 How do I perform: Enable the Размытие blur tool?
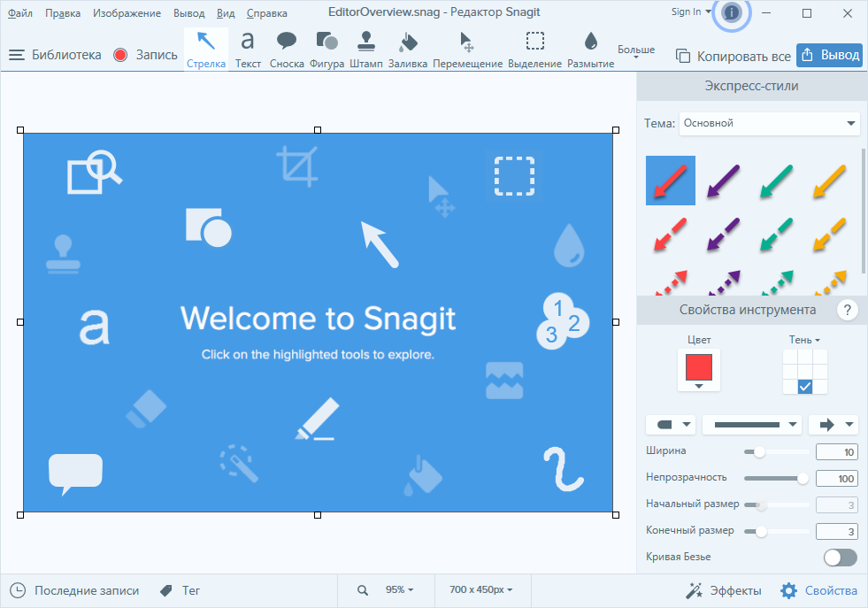[x=588, y=49]
